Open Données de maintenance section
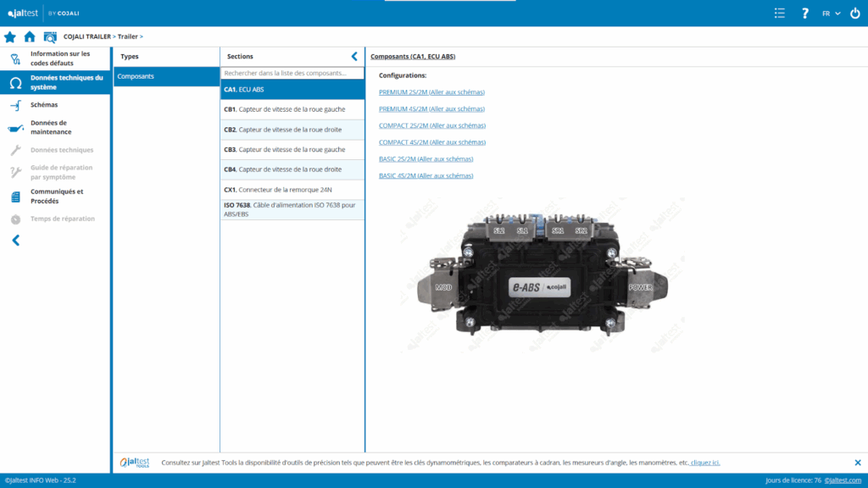 coord(51,127)
